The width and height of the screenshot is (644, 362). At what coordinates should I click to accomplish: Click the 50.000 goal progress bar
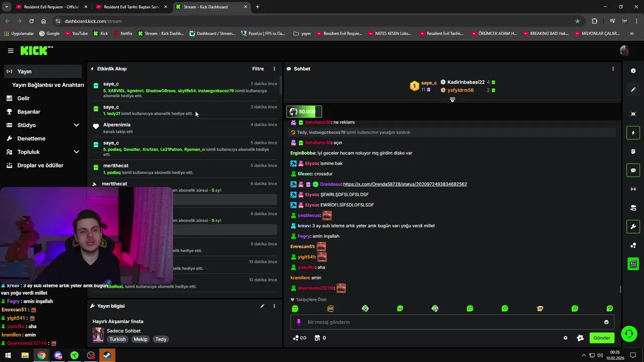(x=304, y=112)
